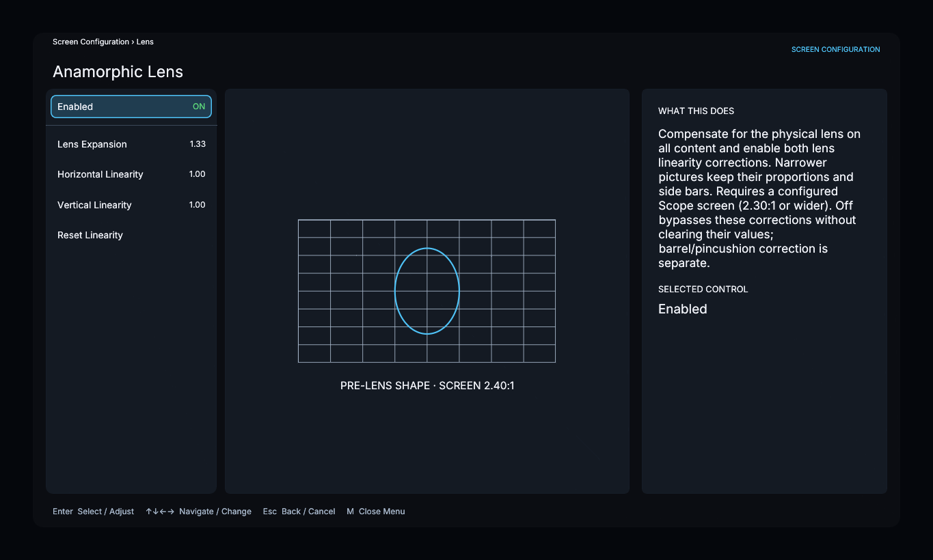Click the help text beginning 'Compensate for the physical lens'

(x=759, y=198)
